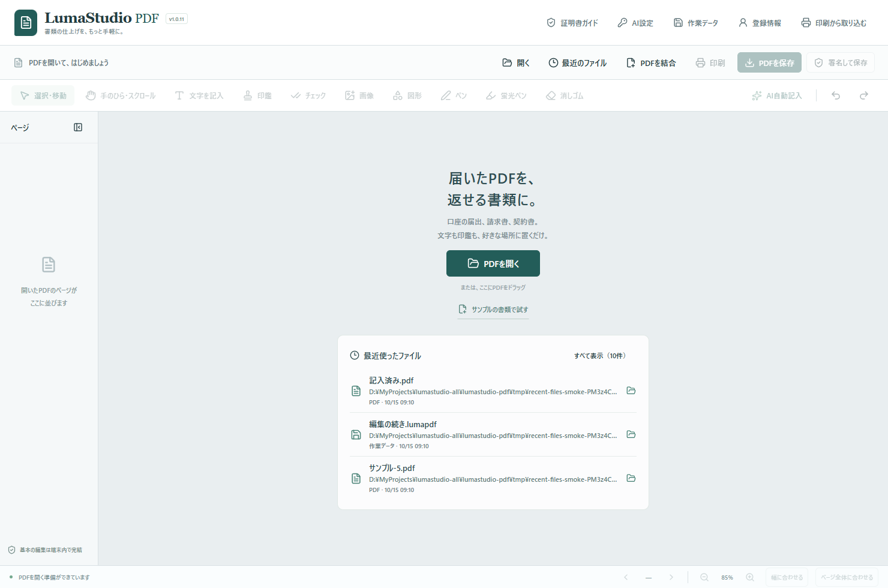This screenshot has height=588, width=888.
Task: Open recent file 編集の続き.lumapdf
Action: pos(484,434)
